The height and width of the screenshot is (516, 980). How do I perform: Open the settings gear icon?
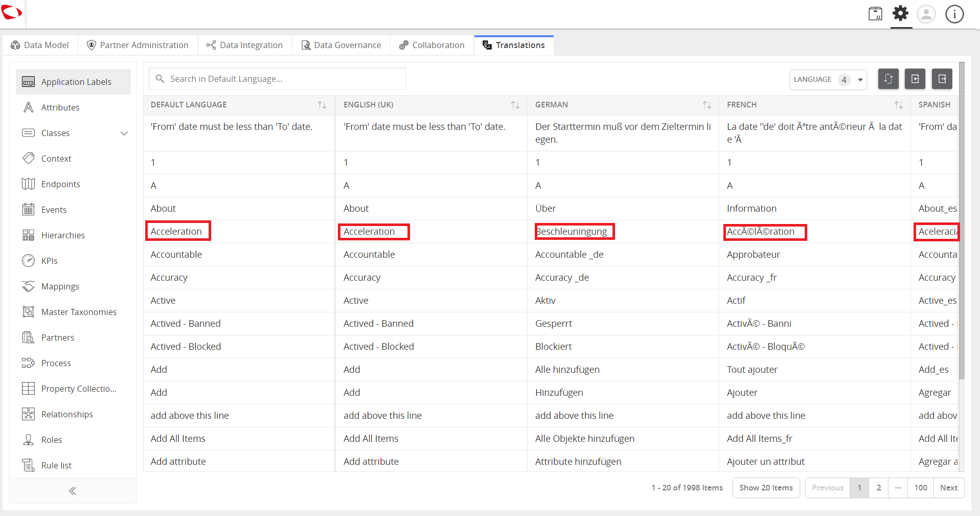(x=901, y=13)
